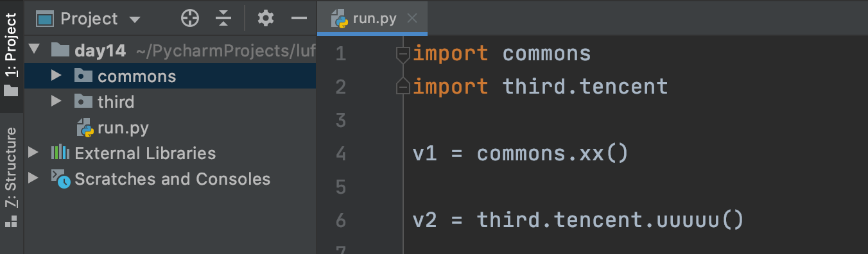
Task: Expand External Libraries node
Action: click(x=33, y=153)
